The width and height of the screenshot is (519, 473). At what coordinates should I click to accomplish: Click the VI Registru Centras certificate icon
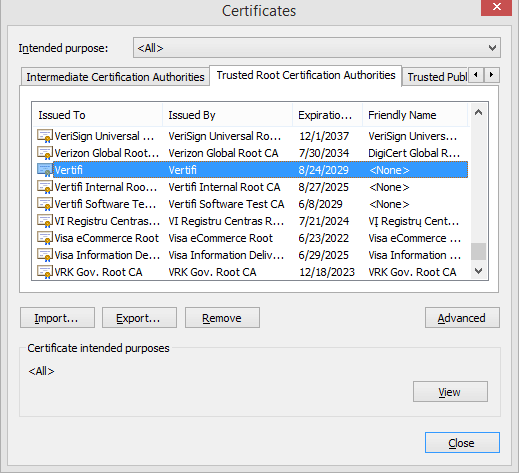coord(45,221)
